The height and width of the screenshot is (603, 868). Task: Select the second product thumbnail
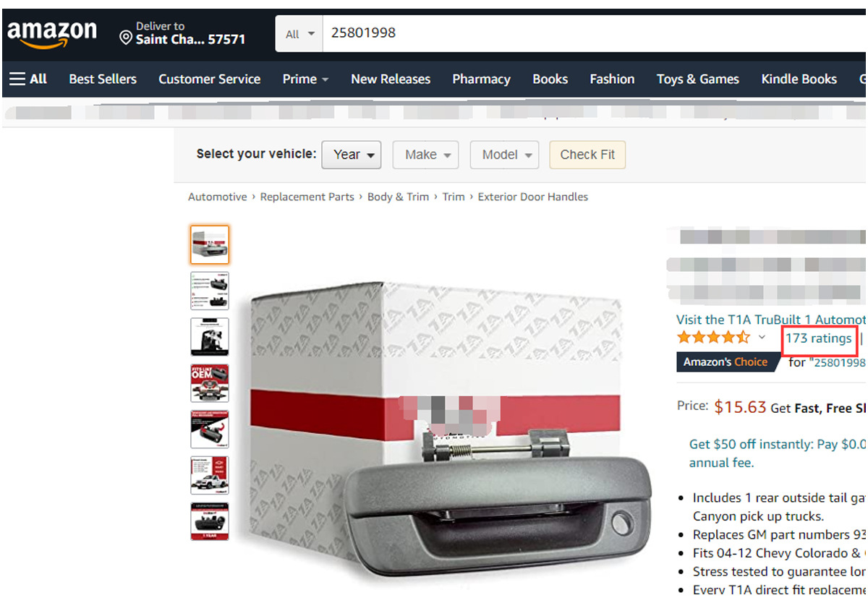point(210,291)
